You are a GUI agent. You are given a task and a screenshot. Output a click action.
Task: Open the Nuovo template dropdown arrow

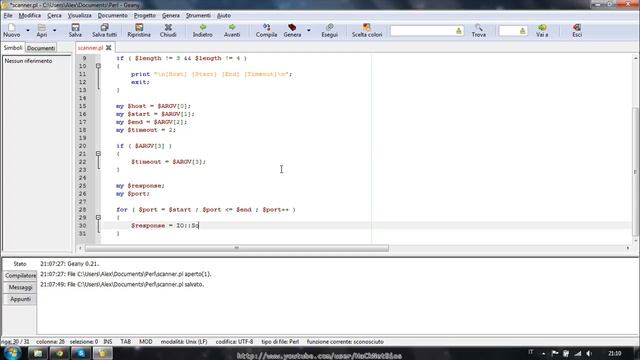point(28,31)
